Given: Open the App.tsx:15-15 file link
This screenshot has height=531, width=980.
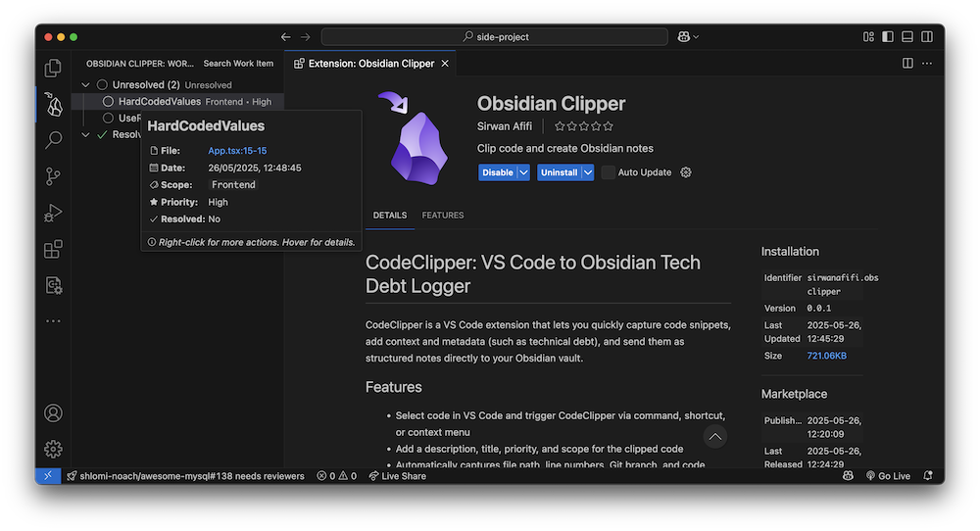Looking at the screenshot, I should pyautogui.click(x=237, y=151).
